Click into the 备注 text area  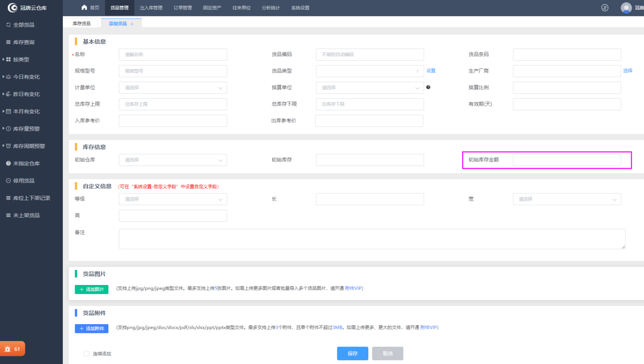click(372, 239)
